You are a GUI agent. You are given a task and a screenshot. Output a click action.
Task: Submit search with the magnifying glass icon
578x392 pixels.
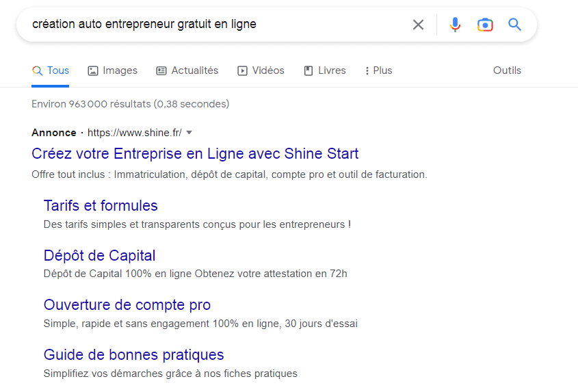514,25
